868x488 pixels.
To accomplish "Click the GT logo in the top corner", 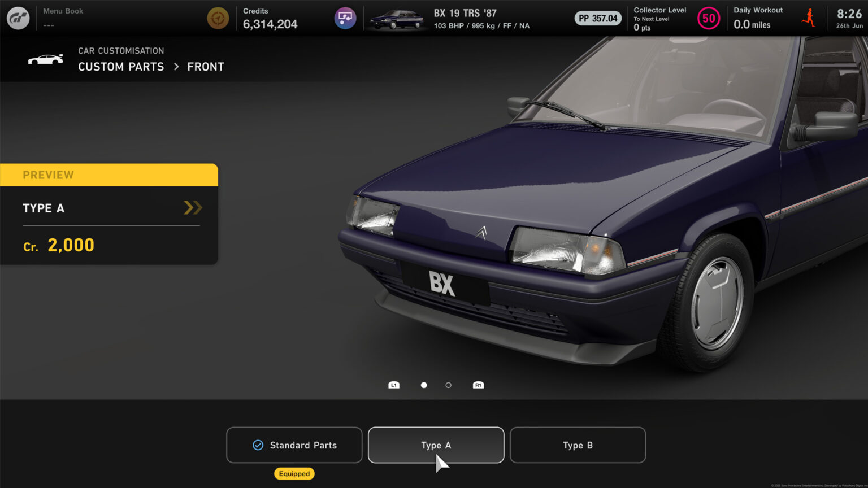I will (x=18, y=18).
